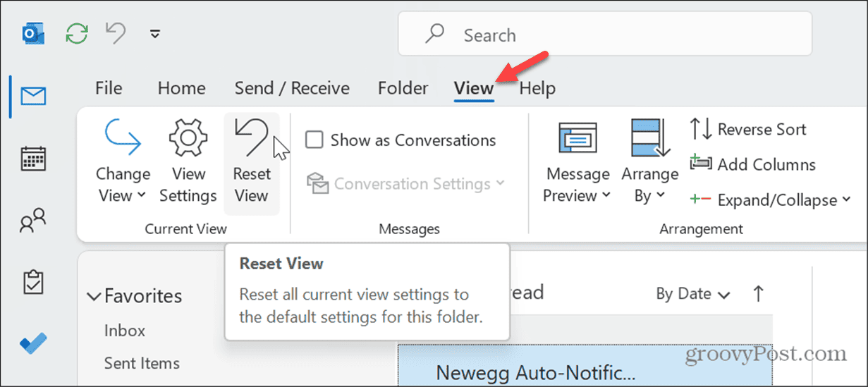
Task: Click inside the Search box
Action: (x=605, y=34)
